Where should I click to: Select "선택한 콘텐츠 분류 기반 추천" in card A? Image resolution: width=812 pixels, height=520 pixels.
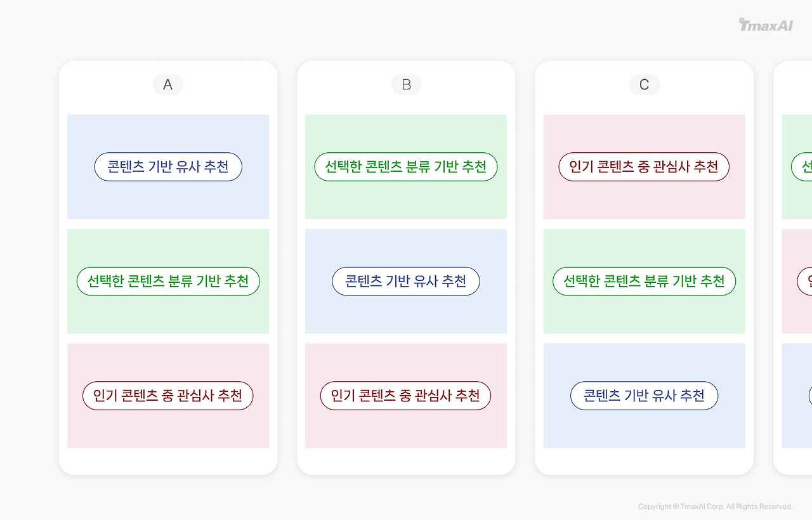click(167, 281)
